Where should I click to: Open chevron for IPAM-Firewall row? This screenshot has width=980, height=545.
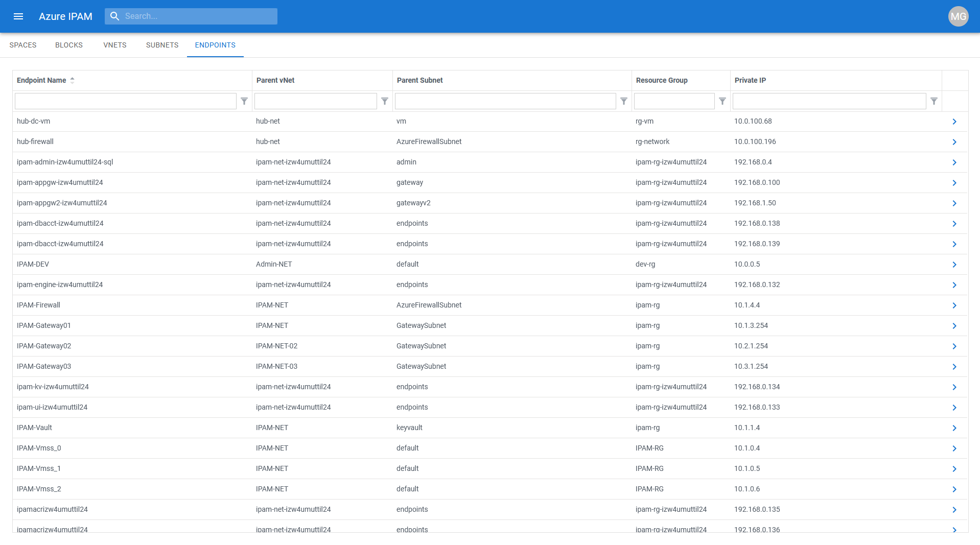click(954, 305)
